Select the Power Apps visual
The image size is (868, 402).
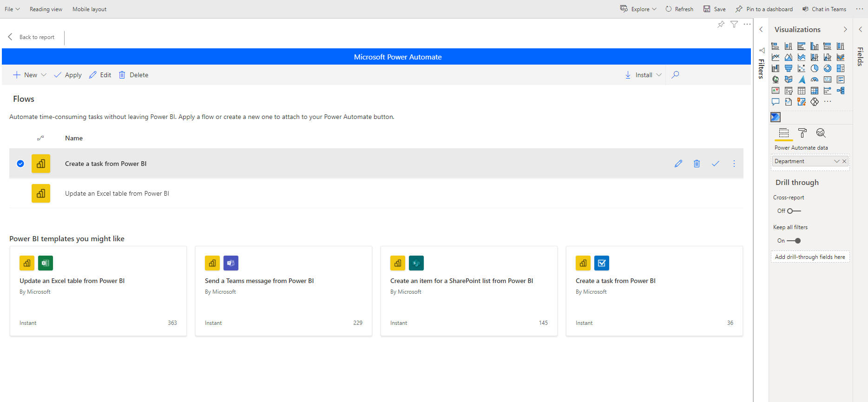tap(815, 102)
